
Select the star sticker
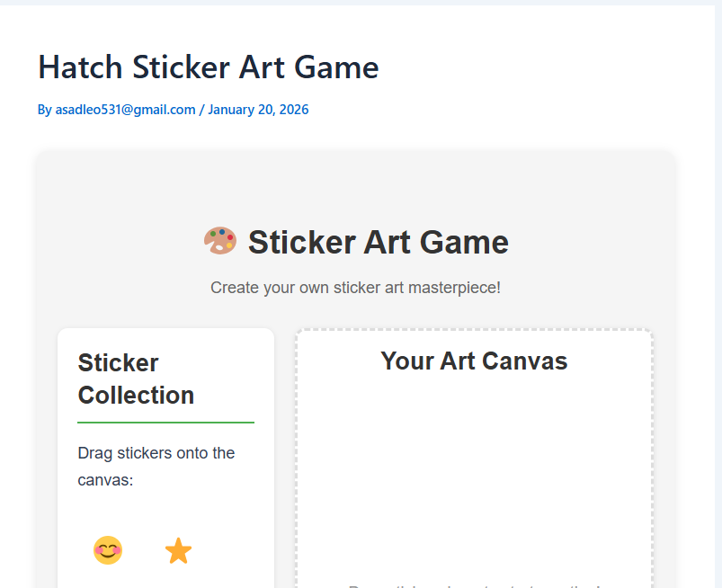point(178,550)
